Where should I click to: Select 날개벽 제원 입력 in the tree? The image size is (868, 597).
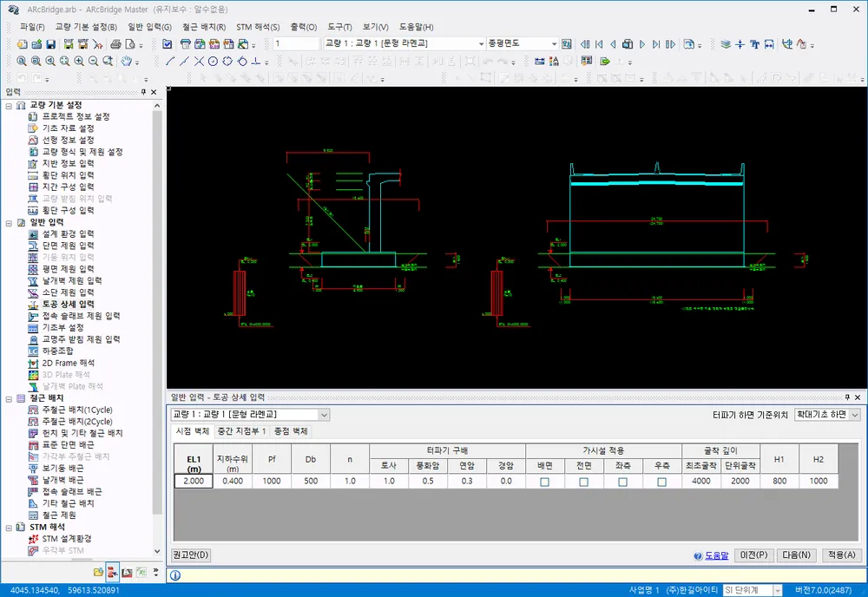(x=72, y=280)
